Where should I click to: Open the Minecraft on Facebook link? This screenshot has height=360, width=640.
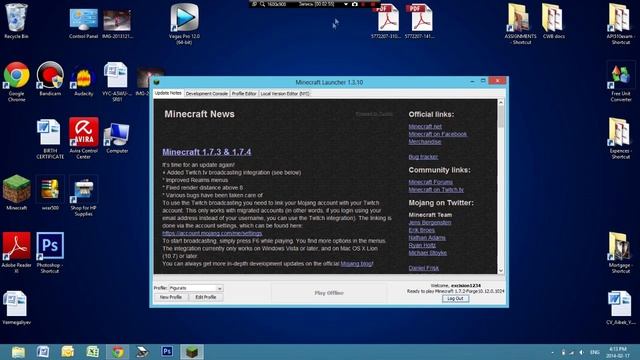tap(438, 134)
